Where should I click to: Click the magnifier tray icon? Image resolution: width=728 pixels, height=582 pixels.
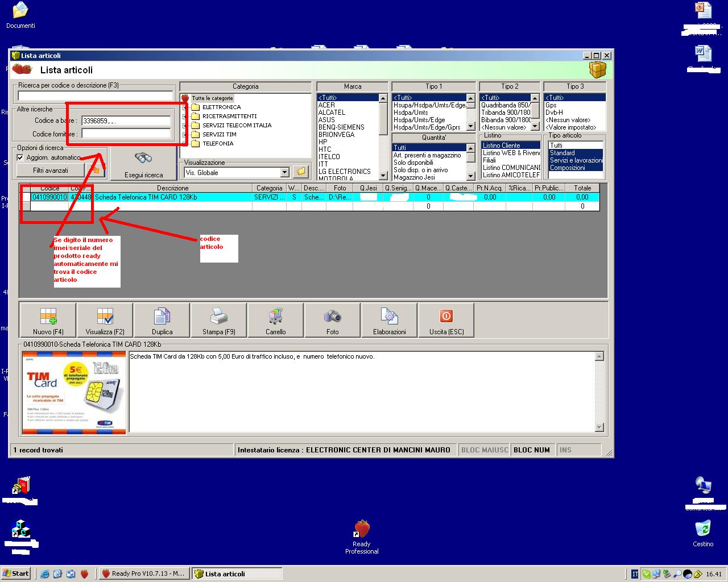click(677, 574)
